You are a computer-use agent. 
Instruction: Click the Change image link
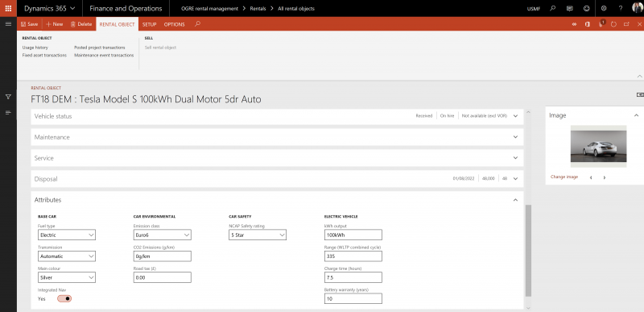click(564, 177)
